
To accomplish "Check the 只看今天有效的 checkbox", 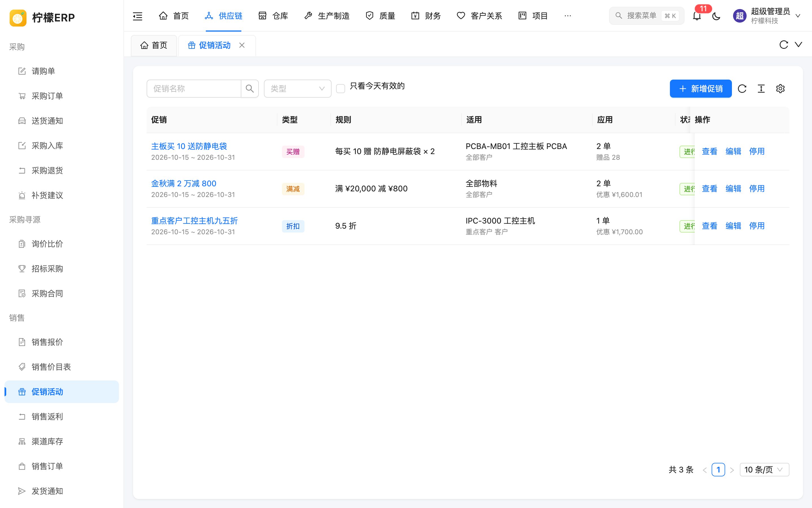I will coord(341,89).
